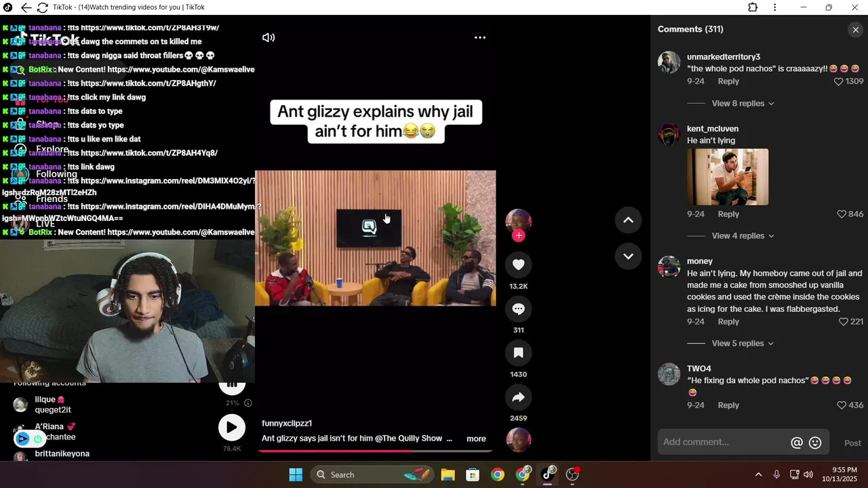Go to the next video with down arrow

click(628, 256)
